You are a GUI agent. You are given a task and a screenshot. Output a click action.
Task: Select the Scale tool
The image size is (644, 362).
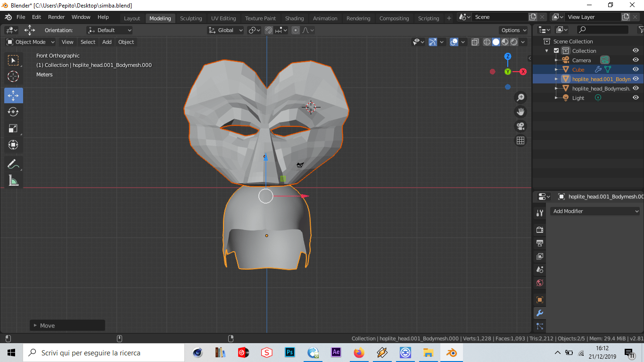point(13,128)
